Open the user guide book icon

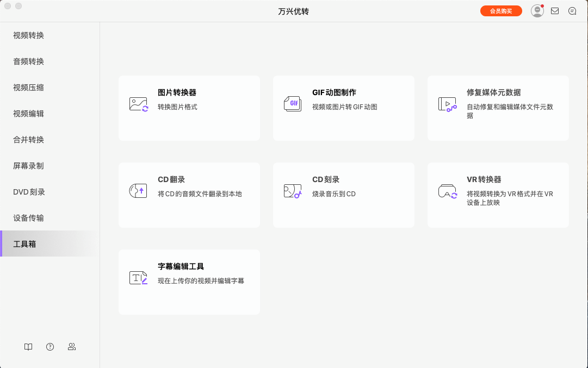pyautogui.click(x=28, y=347)
